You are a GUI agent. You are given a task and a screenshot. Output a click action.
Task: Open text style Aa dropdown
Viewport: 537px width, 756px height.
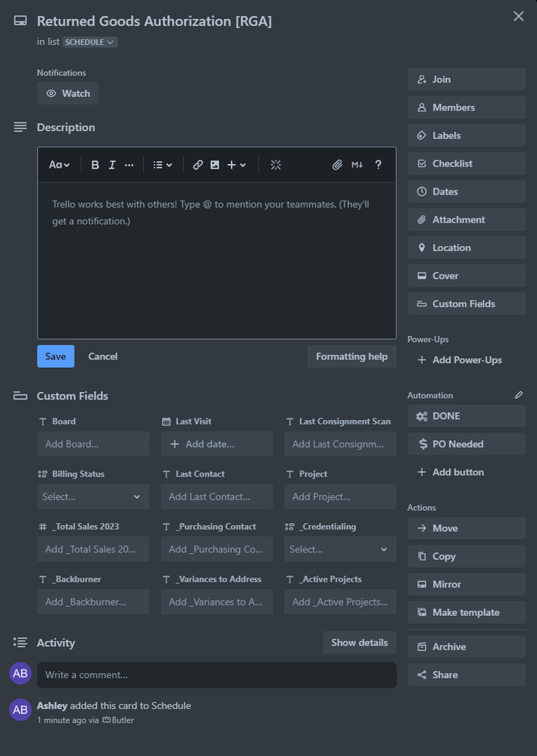coord(59,165)
